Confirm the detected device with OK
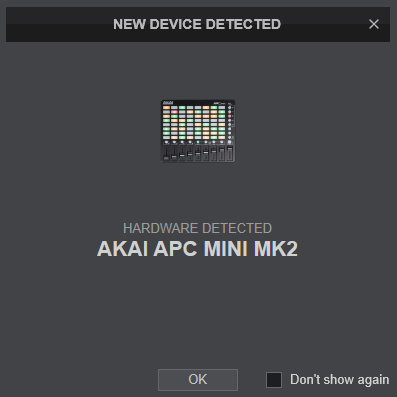 coord(198,379)
